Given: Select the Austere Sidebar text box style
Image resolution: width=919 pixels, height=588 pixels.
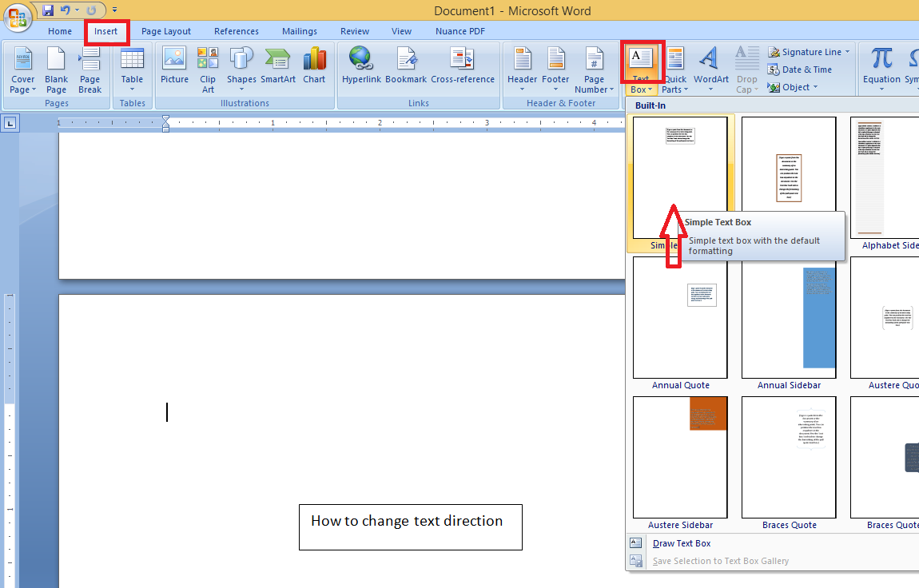Looking at the screenshot, I should click(x=680, y=458).
